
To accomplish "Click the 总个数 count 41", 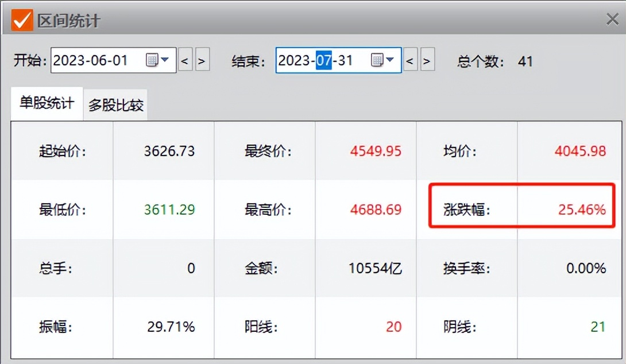I will (525, 61).
